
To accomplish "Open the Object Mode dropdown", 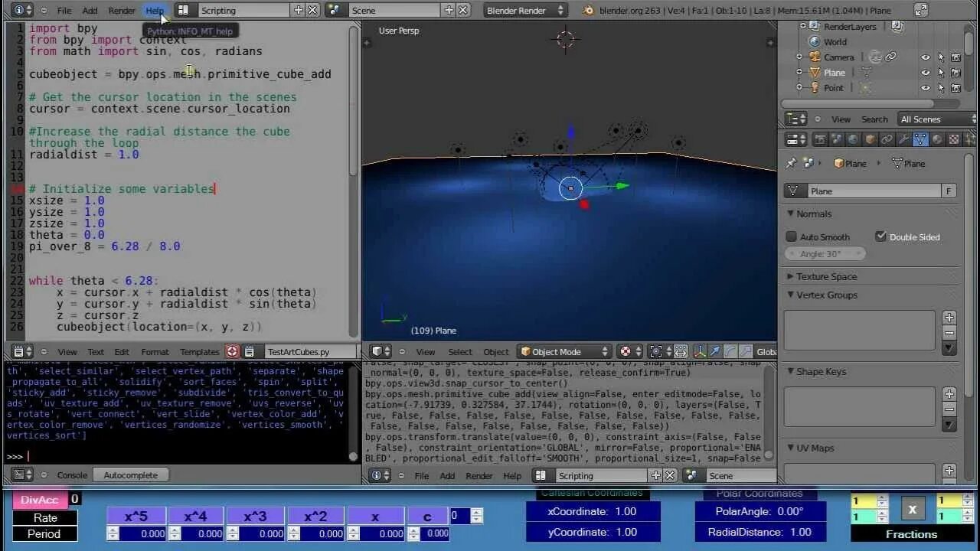I will (x=565, y=352).
